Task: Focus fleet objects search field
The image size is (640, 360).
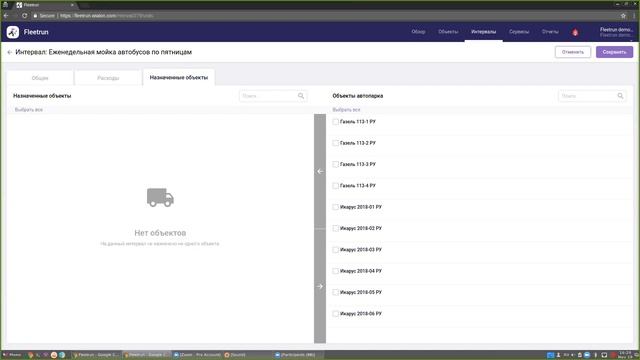Action: click(x=592, y=96)
